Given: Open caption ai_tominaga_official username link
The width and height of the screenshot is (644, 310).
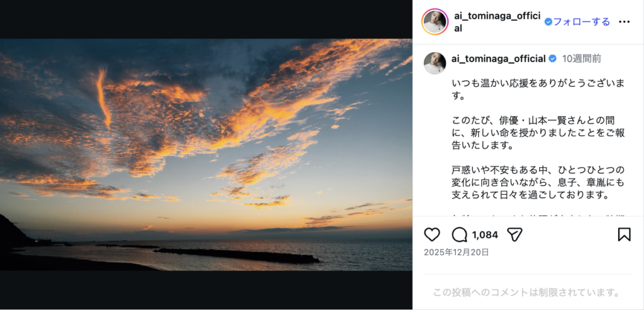Looking at the screenshot, I should point(498,58).
